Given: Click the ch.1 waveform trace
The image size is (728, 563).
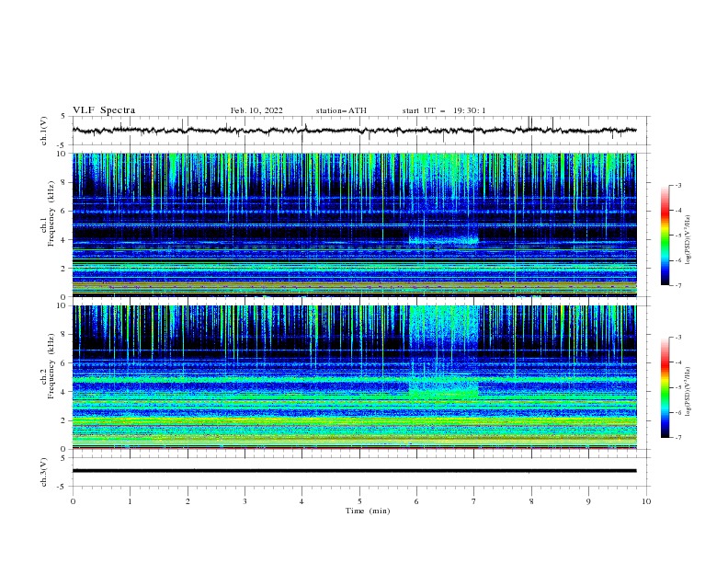Looking at the screenshot, I should [x=354, y=131].
